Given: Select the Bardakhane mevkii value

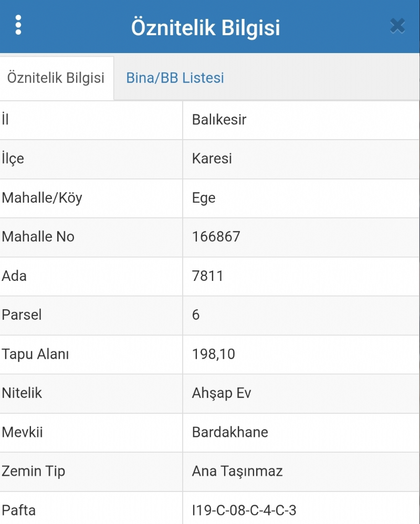Looking at the screenshot, I should (230, 433).
